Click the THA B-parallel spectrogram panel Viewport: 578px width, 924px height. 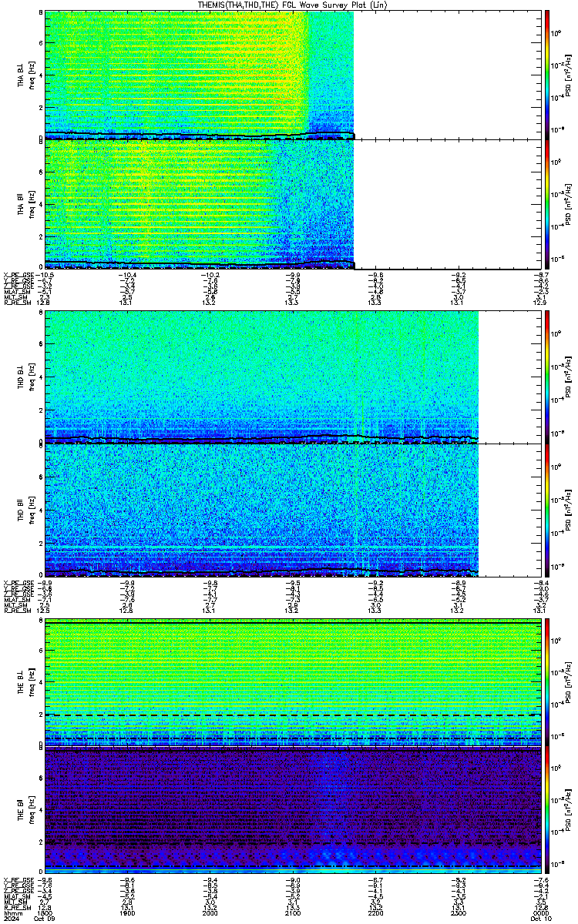(291, 204)
